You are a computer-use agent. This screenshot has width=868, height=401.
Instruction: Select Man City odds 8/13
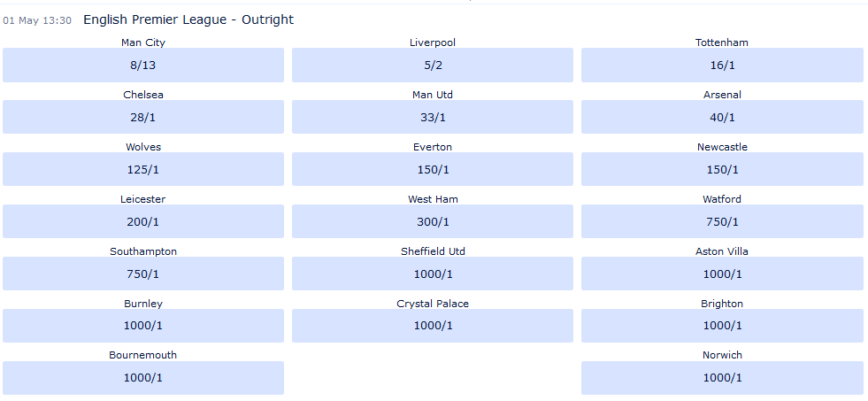click(143, 65)
